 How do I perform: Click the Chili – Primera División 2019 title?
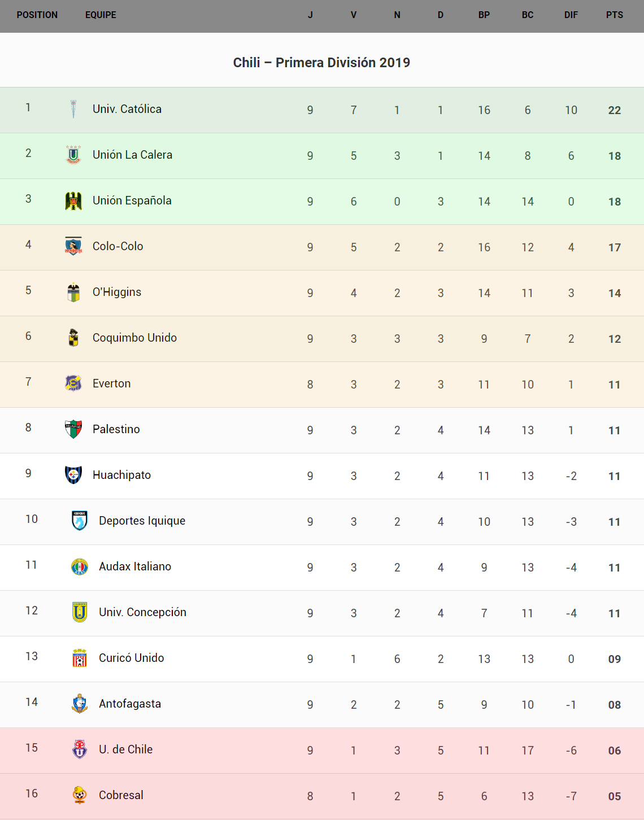[x=321, y=63]
